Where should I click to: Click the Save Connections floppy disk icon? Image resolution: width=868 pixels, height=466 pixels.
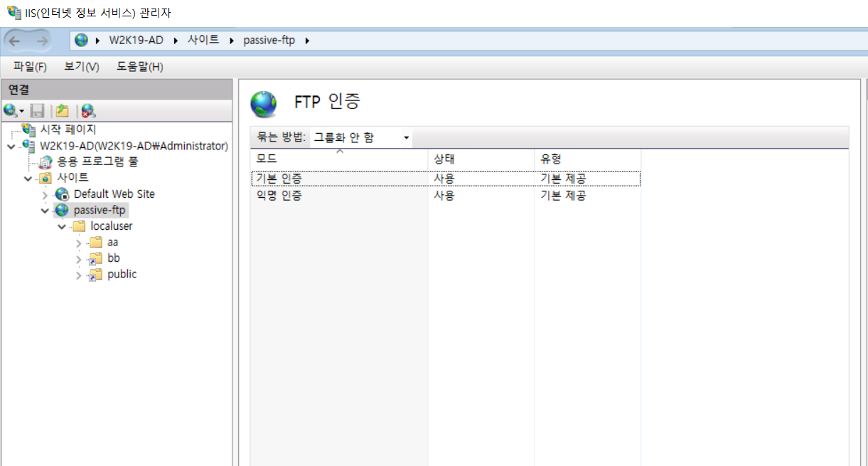(38, 111)
